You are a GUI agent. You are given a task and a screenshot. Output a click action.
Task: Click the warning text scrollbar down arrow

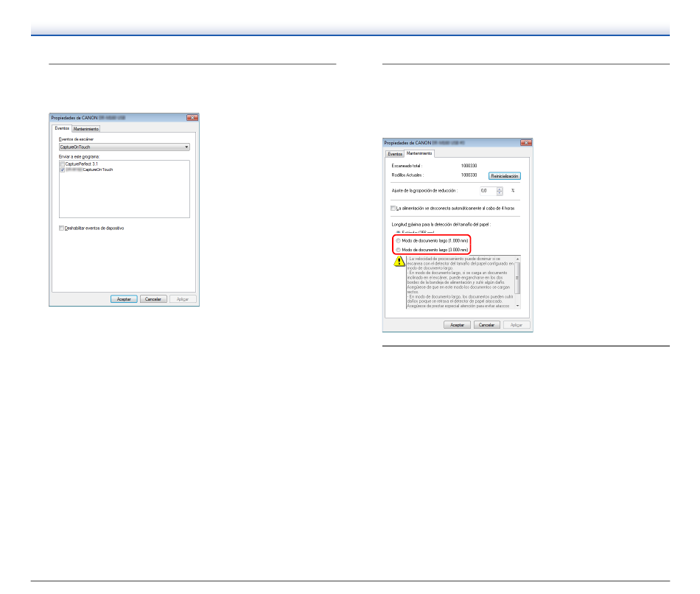click(517, 306)
